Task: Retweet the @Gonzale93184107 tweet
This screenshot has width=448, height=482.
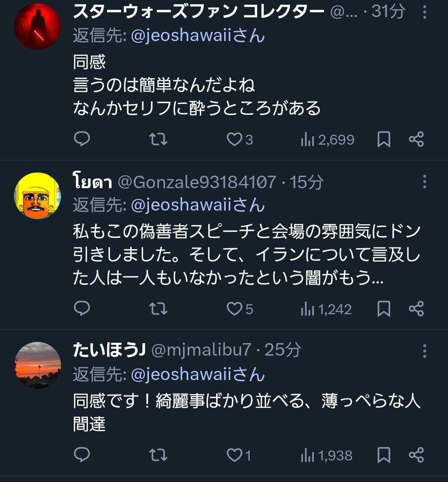Action: tap(158, 309)
